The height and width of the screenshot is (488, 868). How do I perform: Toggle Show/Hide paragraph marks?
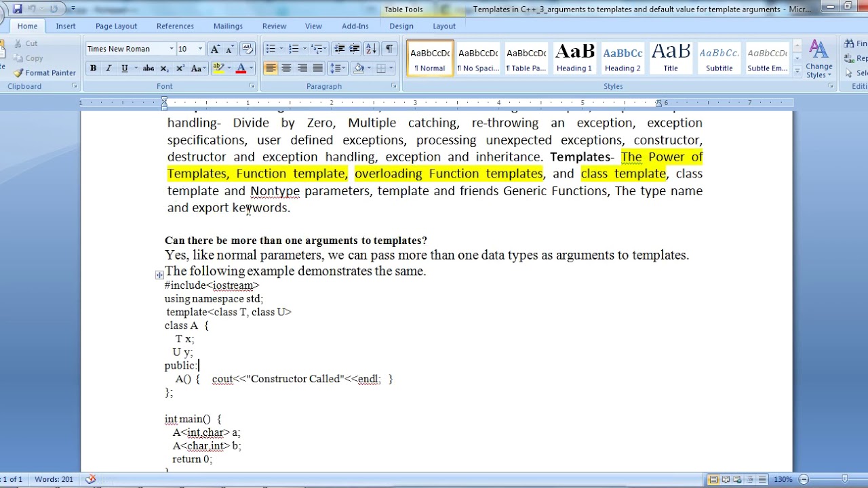click(389, 49)
